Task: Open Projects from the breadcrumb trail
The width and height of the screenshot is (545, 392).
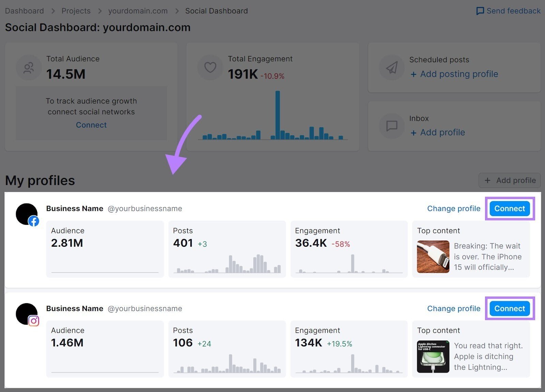Action: (x=76, y=11)
